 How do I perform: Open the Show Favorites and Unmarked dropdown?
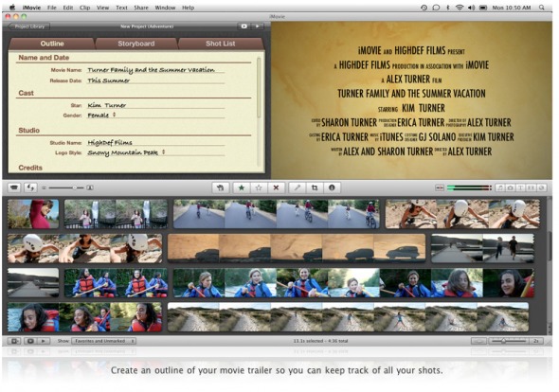click(x=103, y=341)
